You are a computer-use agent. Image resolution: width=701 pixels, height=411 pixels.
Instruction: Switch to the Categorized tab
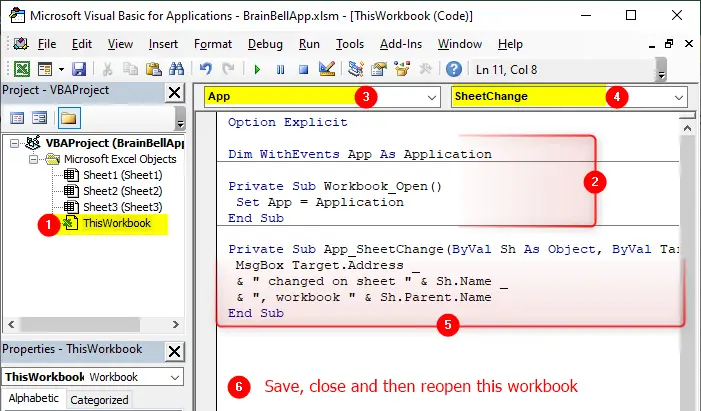99,400
